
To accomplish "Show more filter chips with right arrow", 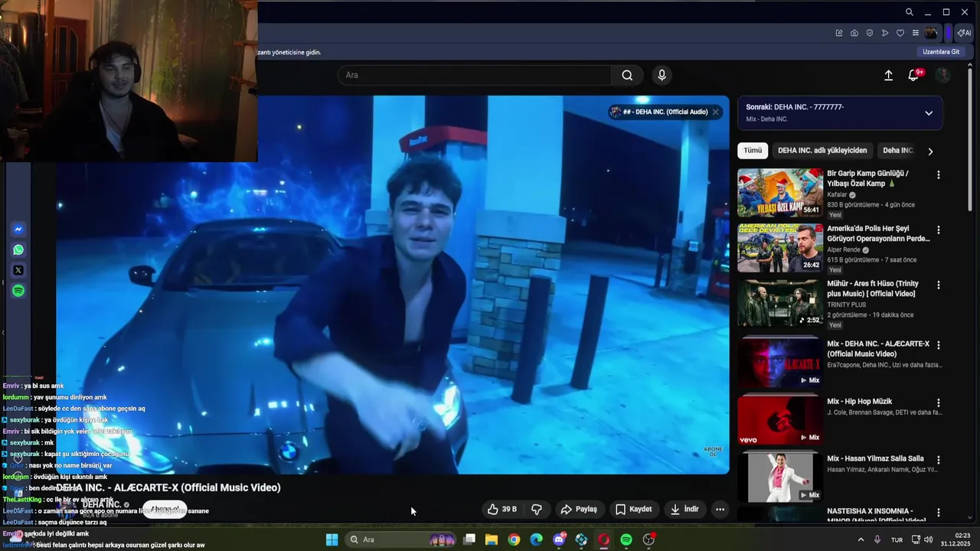I will point(930,152).
